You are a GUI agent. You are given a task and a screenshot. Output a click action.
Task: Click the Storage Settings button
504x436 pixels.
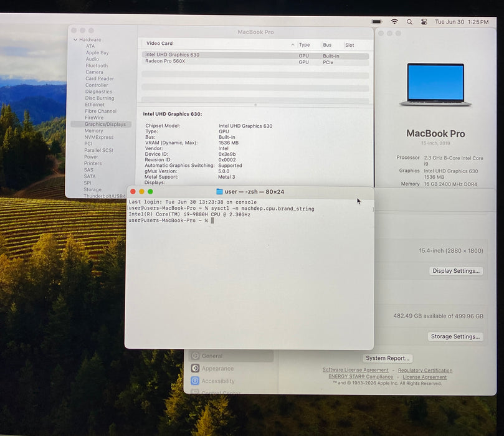click(455, 336)
